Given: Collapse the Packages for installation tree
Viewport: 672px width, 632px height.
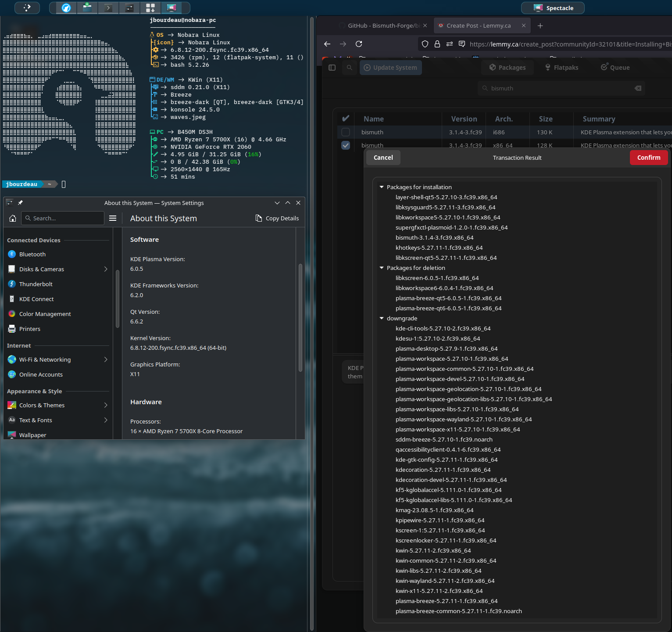Looking at the screenshot, I should [382, 187].
